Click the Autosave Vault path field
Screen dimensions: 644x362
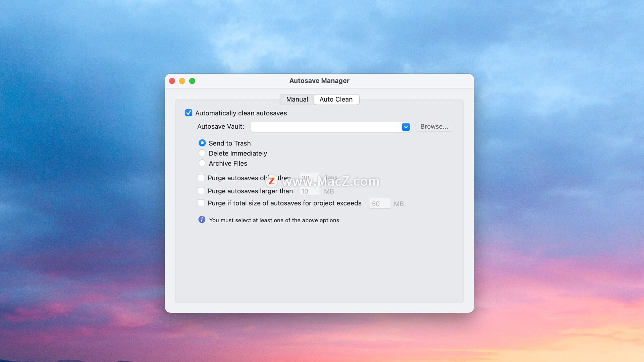(x=325, y=127)
